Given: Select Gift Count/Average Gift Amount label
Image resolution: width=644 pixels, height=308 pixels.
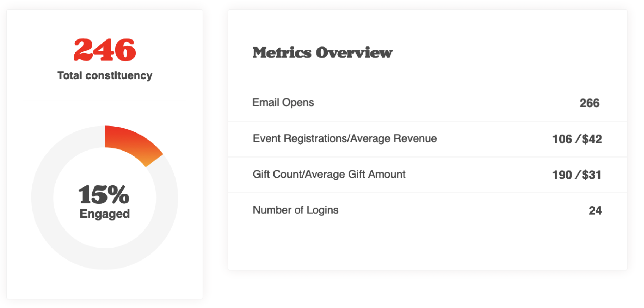Looking at the screenshot, I should pyautogui.click(x=329, y=174).
